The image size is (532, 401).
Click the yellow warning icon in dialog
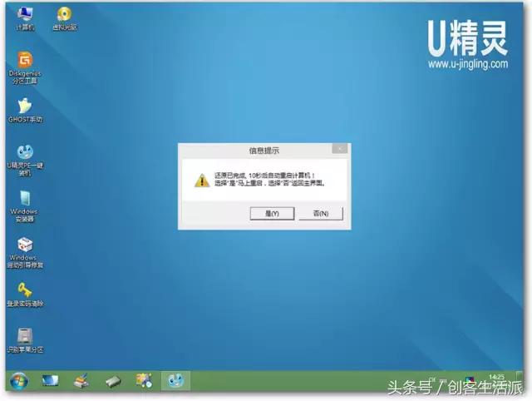(x=202, y=181)
